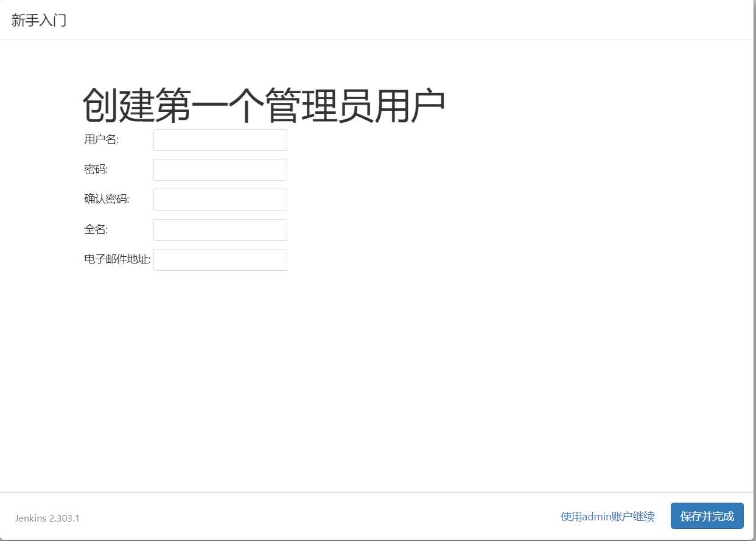Screen dimensions: 756x541
Task: Click the 创建第一个管理员用户 page heading
Action: (x=264, y=102)
